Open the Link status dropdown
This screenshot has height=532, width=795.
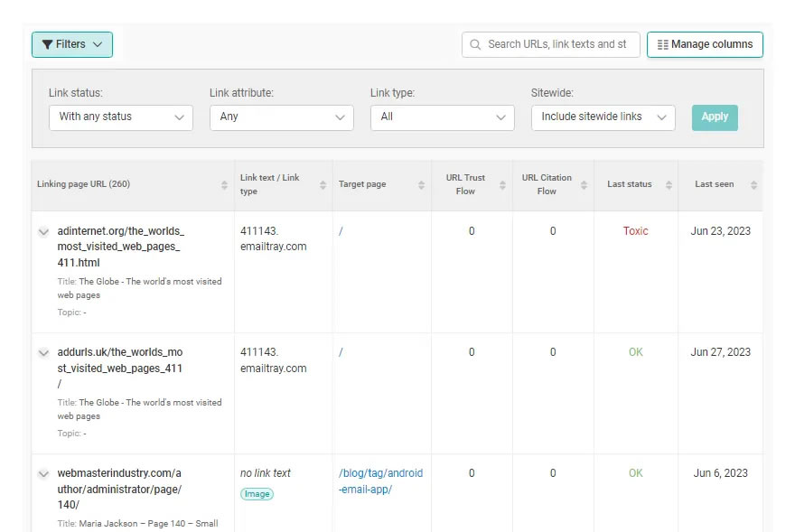[121, 117]
